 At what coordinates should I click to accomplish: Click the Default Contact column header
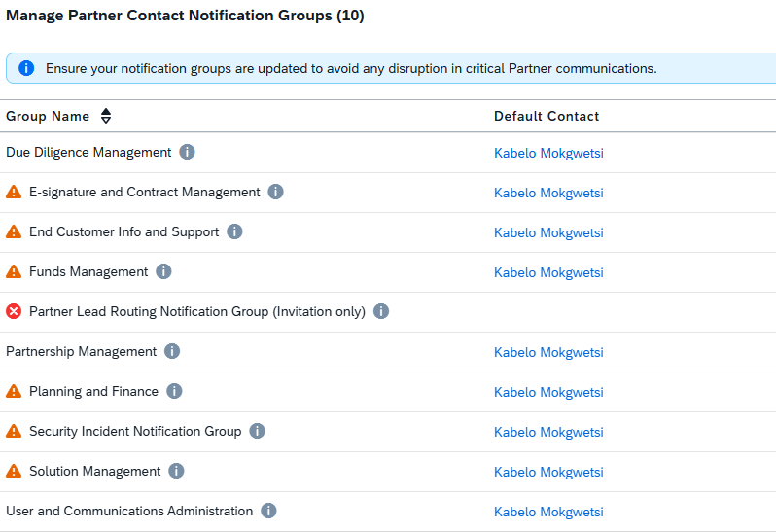point(547,116)
